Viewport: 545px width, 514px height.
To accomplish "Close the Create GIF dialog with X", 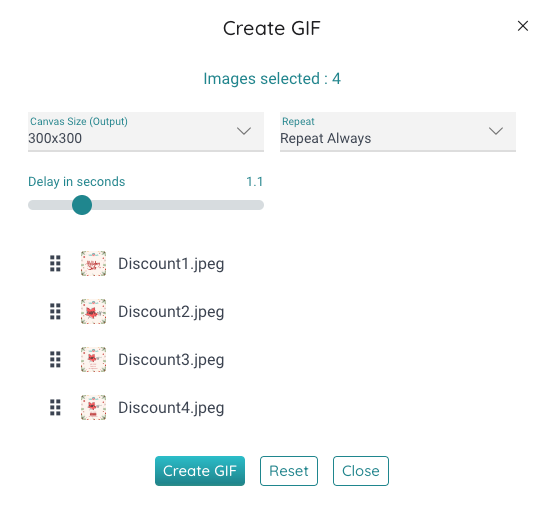I will click(523, 26).
